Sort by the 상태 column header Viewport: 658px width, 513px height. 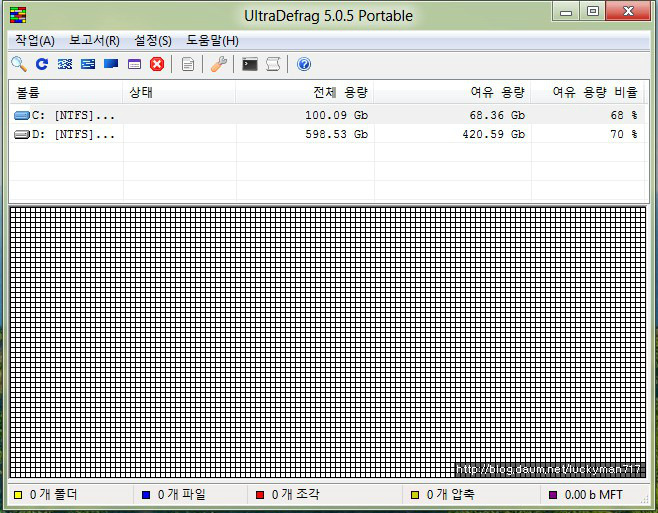[179, 92]
